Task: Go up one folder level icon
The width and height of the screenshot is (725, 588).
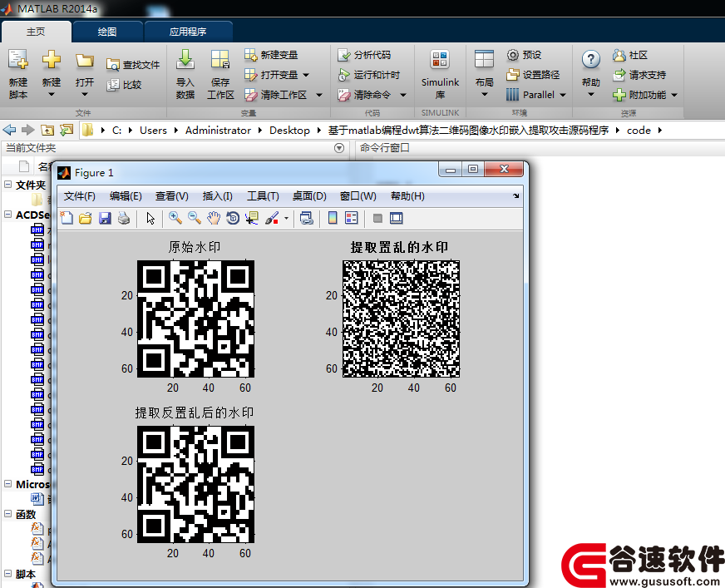Action: point(47,130)
